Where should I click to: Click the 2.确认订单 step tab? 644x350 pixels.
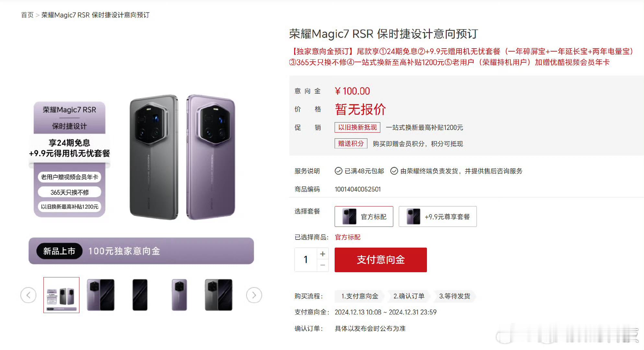pyautogui.click(x=409, y=296)
